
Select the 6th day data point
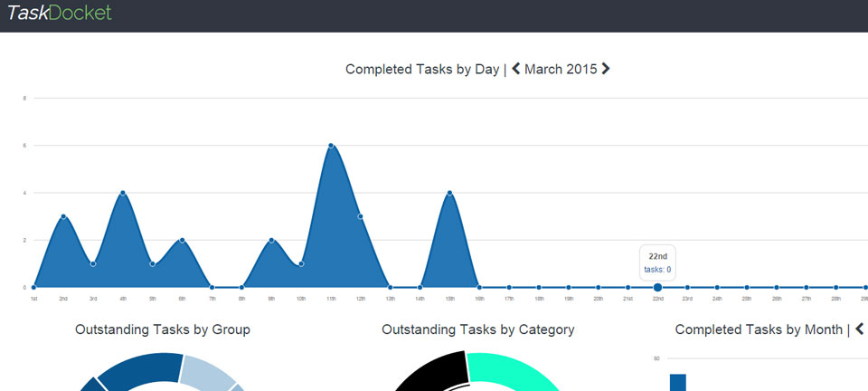[x=182, y=241]
